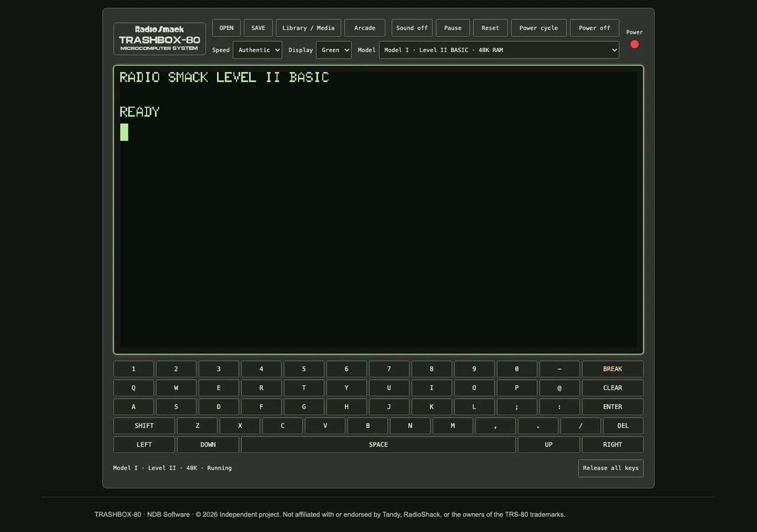Viewport: 757px width, 532px height.
Task: Tap the minus key on virtual keyboard
Action: [559, 369]
